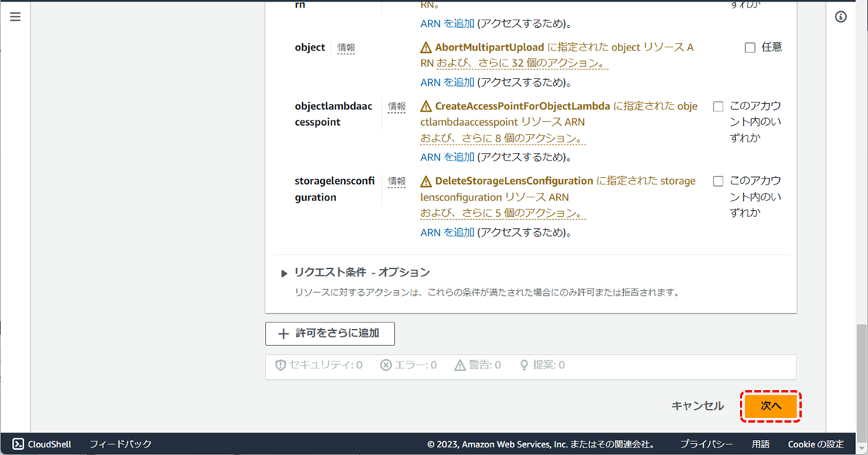
Task: Open 情報 link next to object
Action: [347, 48]
